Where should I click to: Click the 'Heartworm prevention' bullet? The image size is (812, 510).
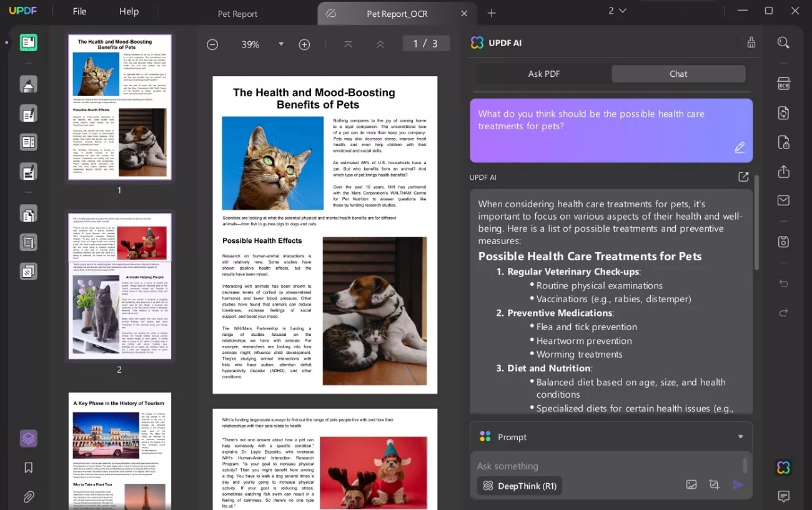click(x=584, y=341)
